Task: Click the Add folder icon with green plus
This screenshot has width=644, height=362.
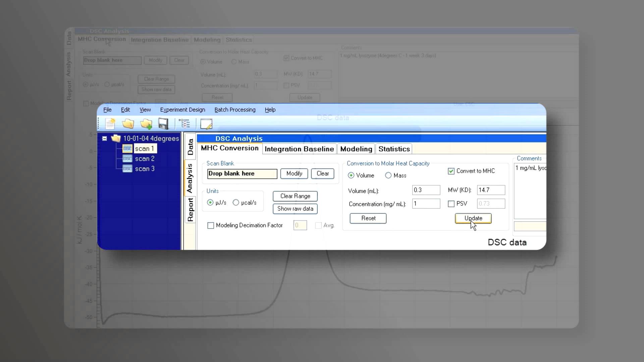Action: (146, 124)
